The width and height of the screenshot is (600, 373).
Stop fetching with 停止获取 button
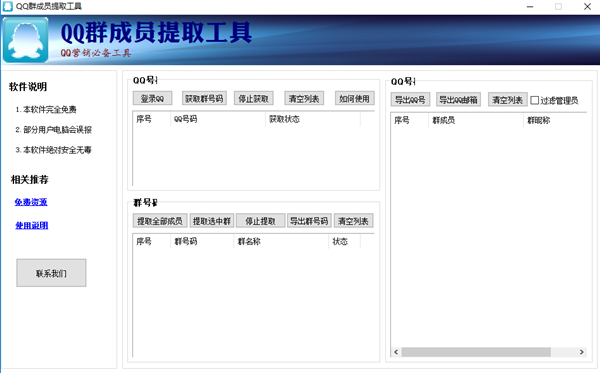click(x=253, y=98)
